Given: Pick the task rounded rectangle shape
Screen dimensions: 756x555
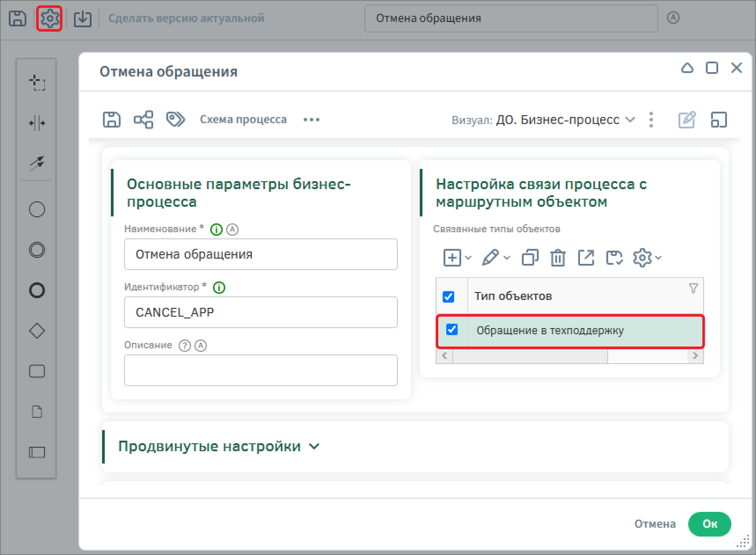Looking at the screenshot, I should click(x=37, y=371).
